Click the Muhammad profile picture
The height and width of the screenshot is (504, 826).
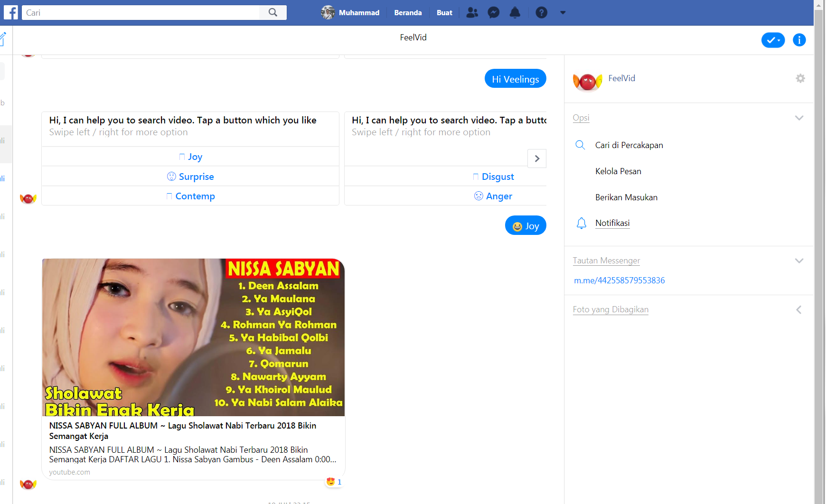328,12
